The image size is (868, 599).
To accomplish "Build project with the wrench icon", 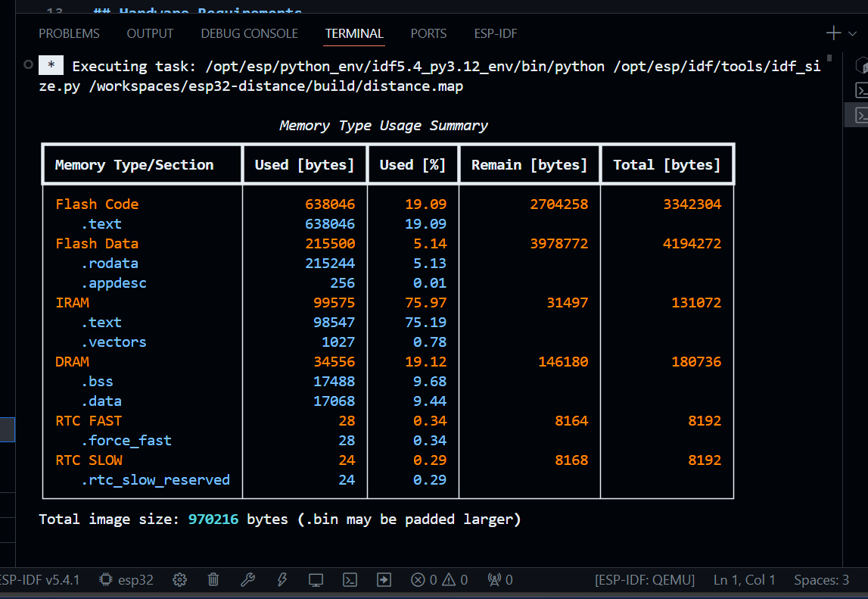I will (x=247, y=580).
